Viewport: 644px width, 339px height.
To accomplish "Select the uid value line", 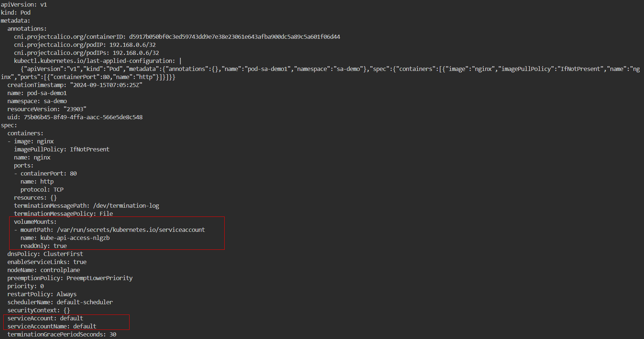I will pyautogui.click(x=75, y=117).
